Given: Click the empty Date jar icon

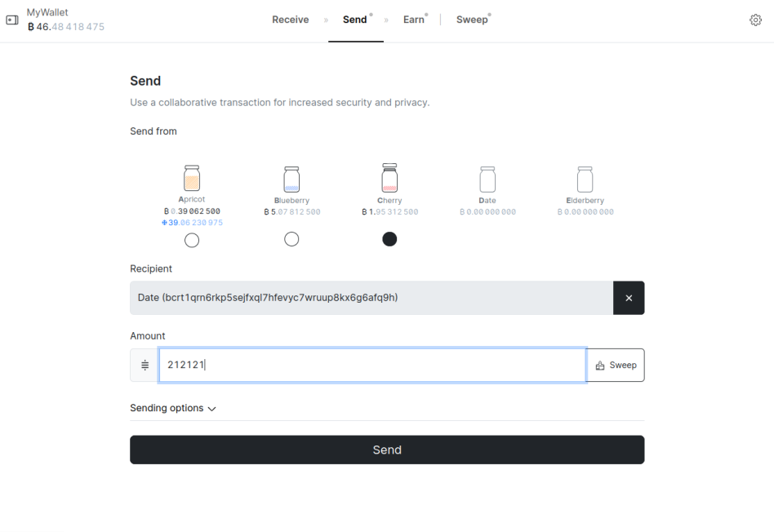Looking at the screenshot, I should (x=487, y=180).
